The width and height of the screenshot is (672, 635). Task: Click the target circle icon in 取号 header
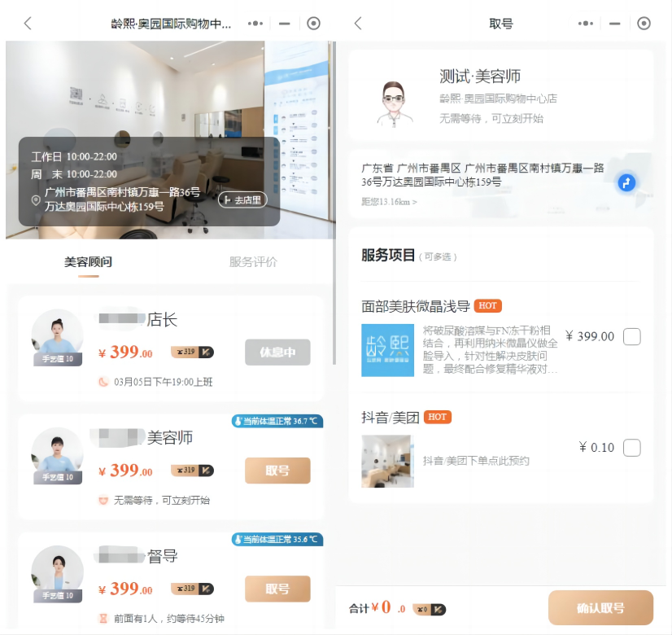pos(644,24)
